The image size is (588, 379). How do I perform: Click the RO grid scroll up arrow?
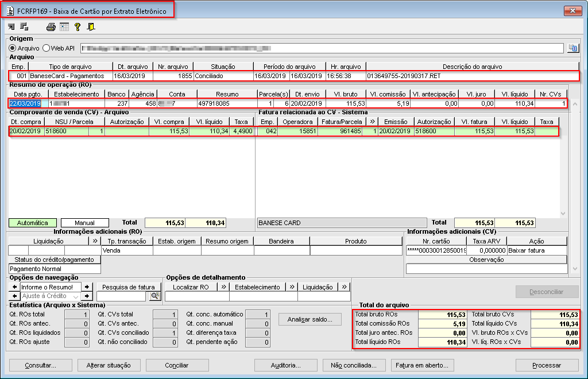tap(575, 104)
